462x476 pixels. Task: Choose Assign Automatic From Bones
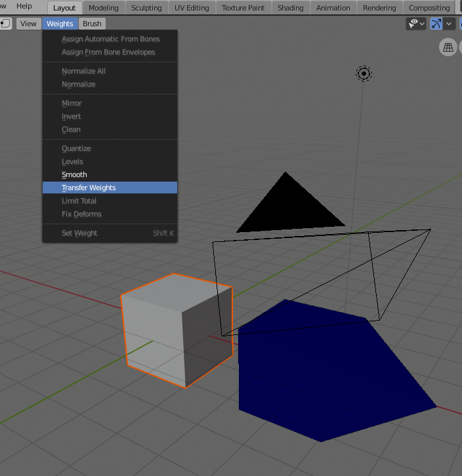point(110,39)
